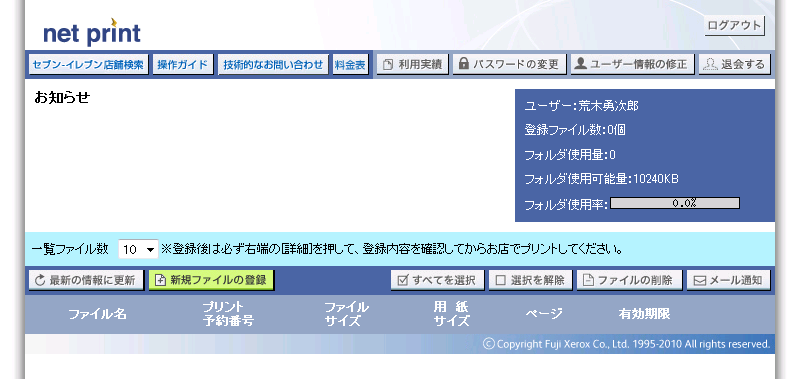
Task: Click the net print logo
Action: pyautogui.click(x=92, y=32)
